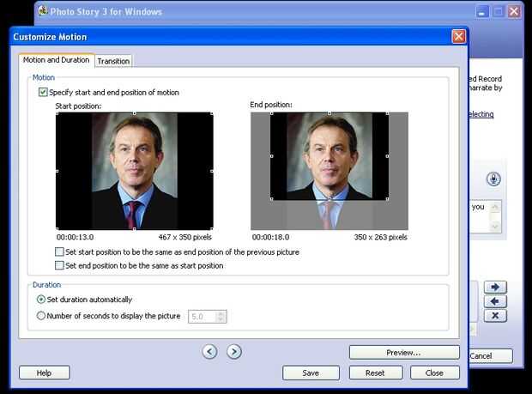
Task: Minimize the Photo Story 3 window
Action: 481,12
